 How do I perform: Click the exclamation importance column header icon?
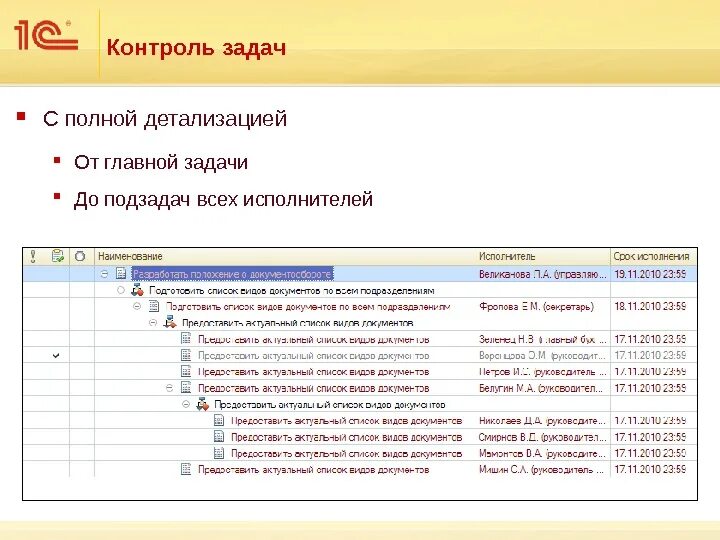33,256
